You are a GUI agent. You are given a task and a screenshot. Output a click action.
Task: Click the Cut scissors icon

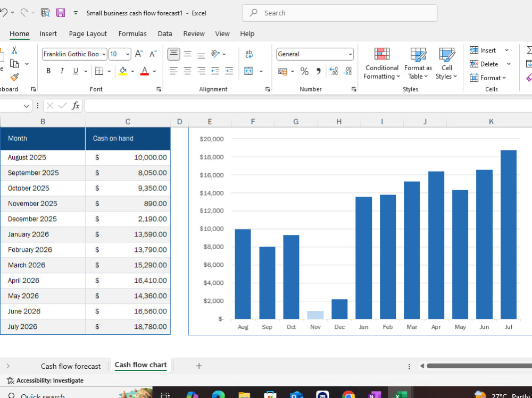(14, 50)
